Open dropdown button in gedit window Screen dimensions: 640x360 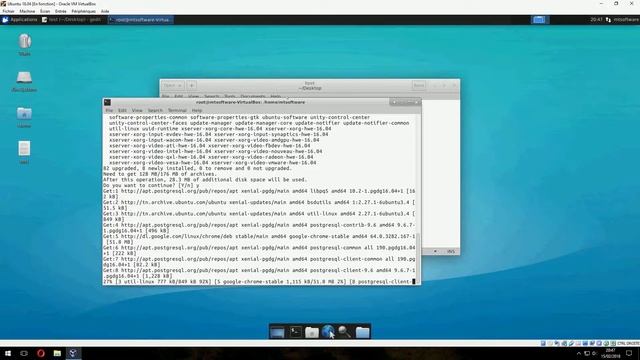pyautogui.click(x=172, y=85)
